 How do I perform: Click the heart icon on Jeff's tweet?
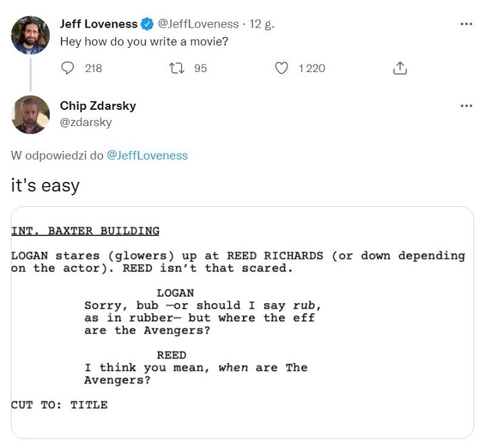(x=282, y=68)
